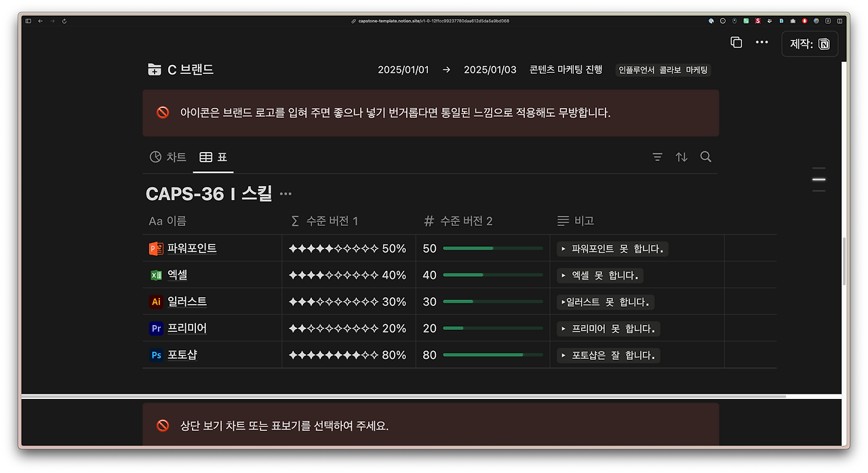Click the Excel icon in the 엑셀 row
This screenshot has height=473, width=868.
(155, 275)
